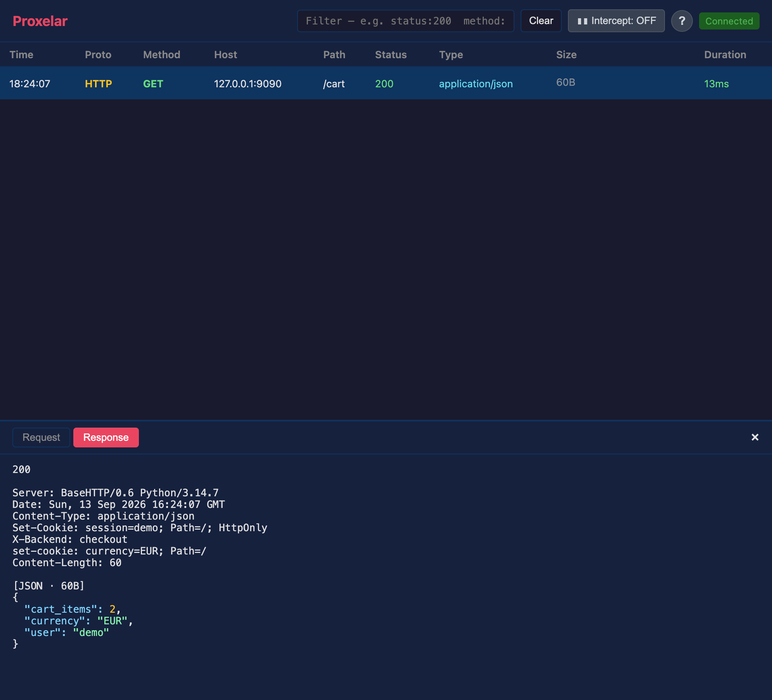Screen dimensions: 772x700
Task: Click the Status column header
Action: tap(391, 55)
